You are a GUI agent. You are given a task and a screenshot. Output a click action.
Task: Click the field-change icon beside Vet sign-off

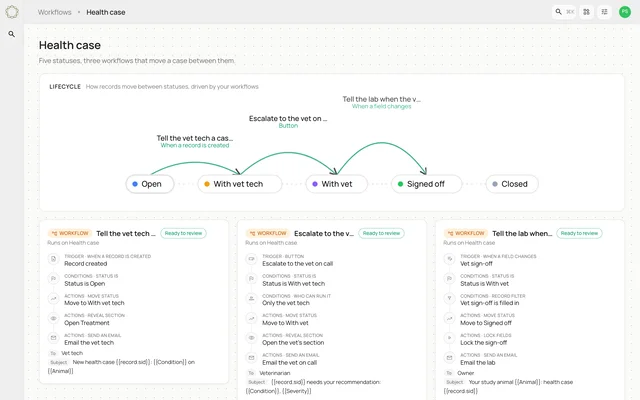point(449,259)
